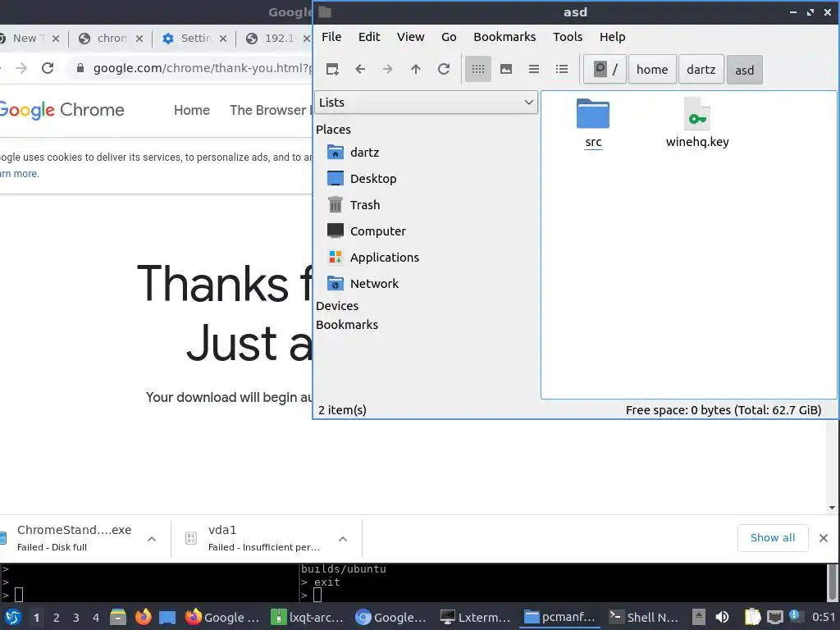The image size is (840, 630).
Task: Switch to desktop workspace 4
Action: pyautogui.click(x=96, y=618)
